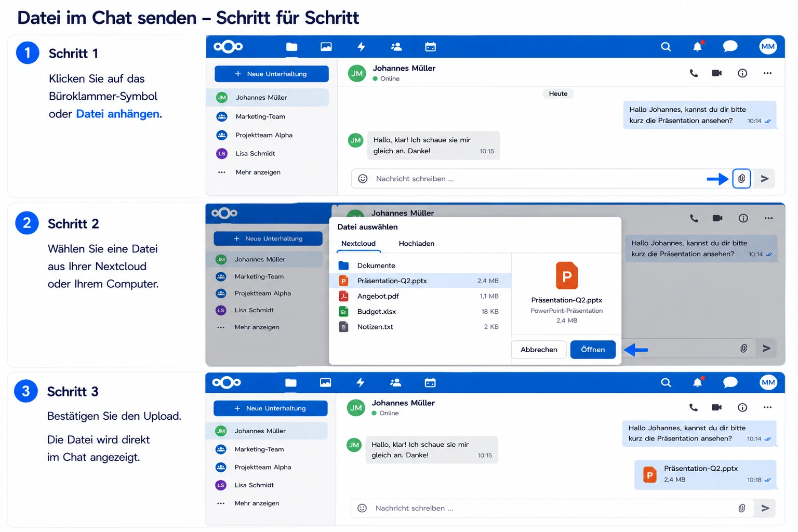Open Calendar icon in Step 3 top bar
Image resolution: width=798 pixels, height=532 pixels.
[430, 383]
